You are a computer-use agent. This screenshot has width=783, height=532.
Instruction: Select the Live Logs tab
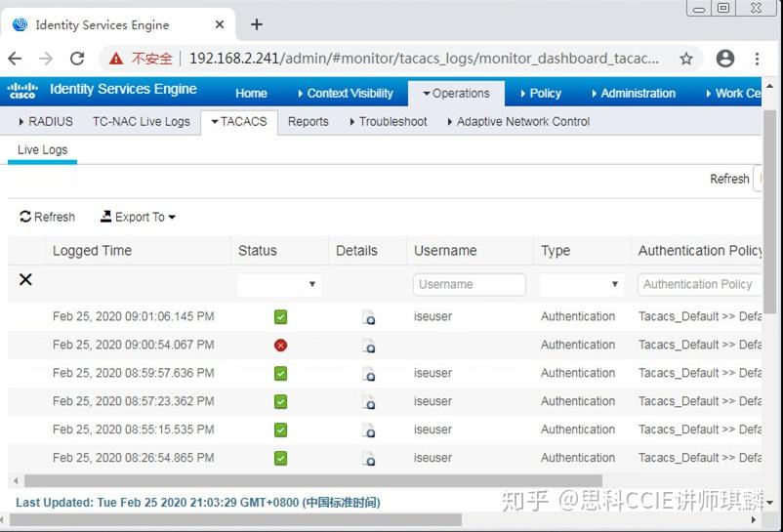pos(42,150)
